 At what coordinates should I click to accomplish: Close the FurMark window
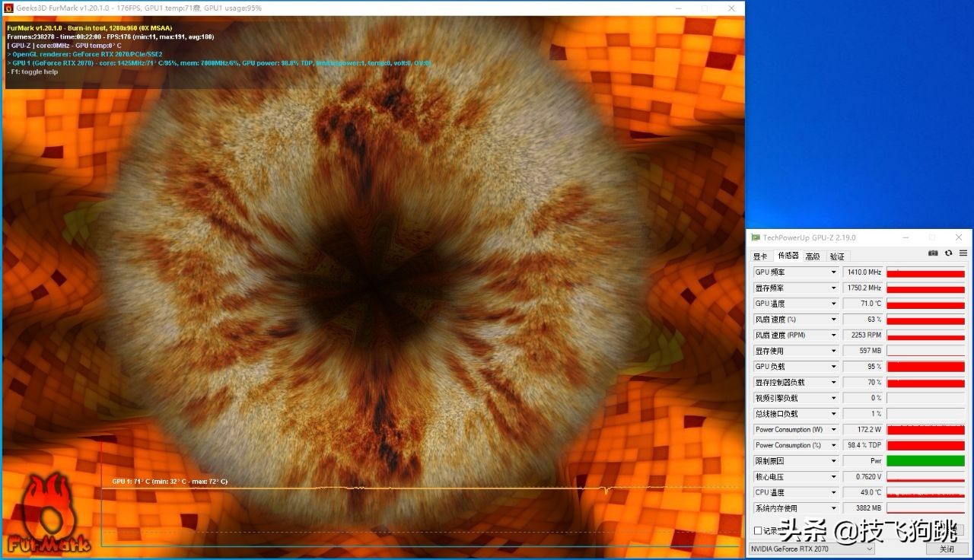(x=731, y=8)
